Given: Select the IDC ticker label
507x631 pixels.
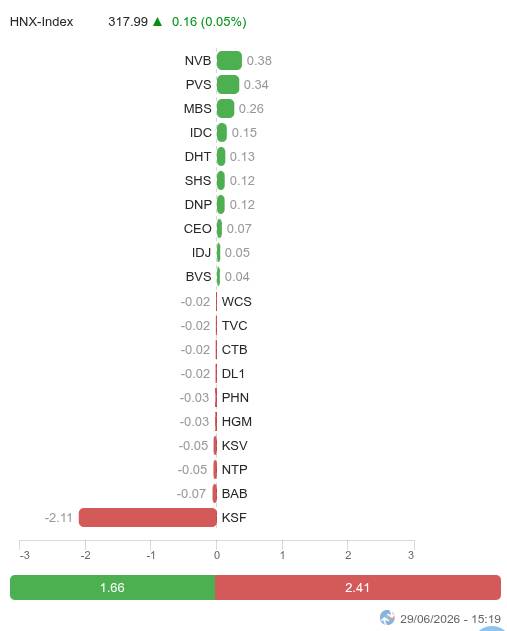Looking at the screenshot, I should [x=201, y=132].
